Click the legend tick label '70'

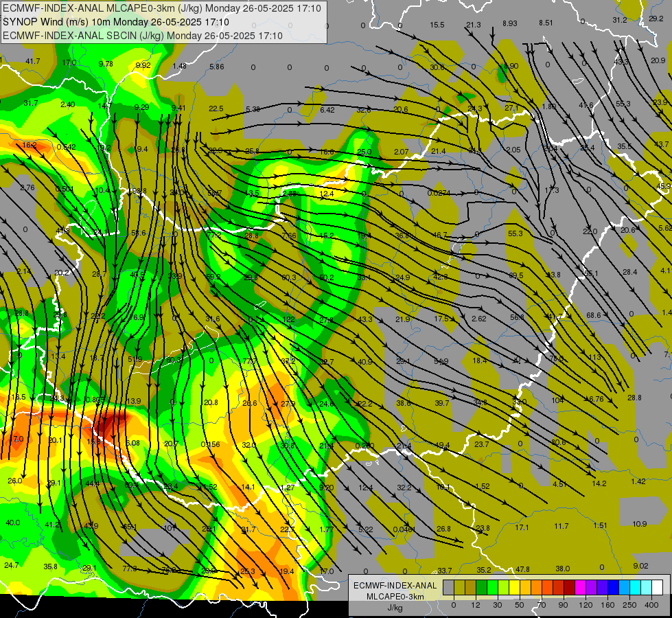(x=542, y=605)
